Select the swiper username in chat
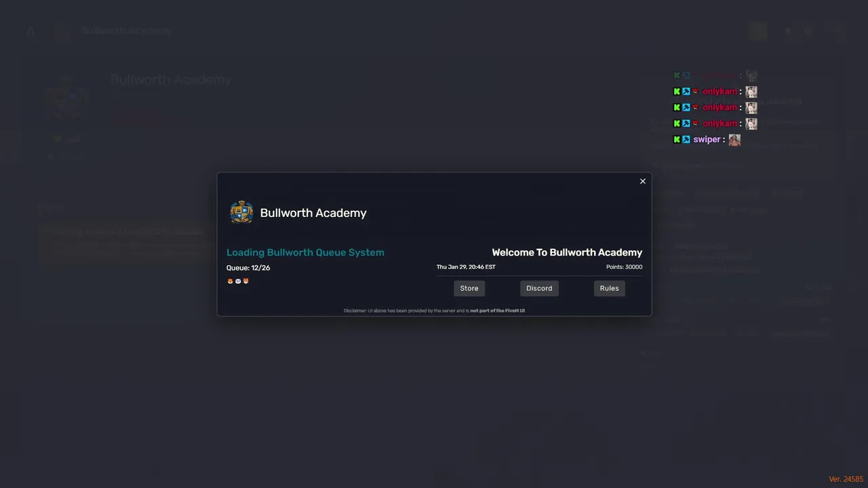Viewport: 868px width, 488px height. click(x=707, y=140)
